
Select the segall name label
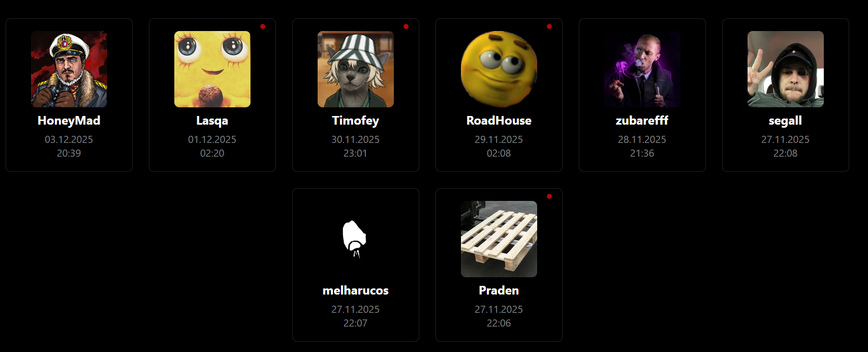point(786,121)
